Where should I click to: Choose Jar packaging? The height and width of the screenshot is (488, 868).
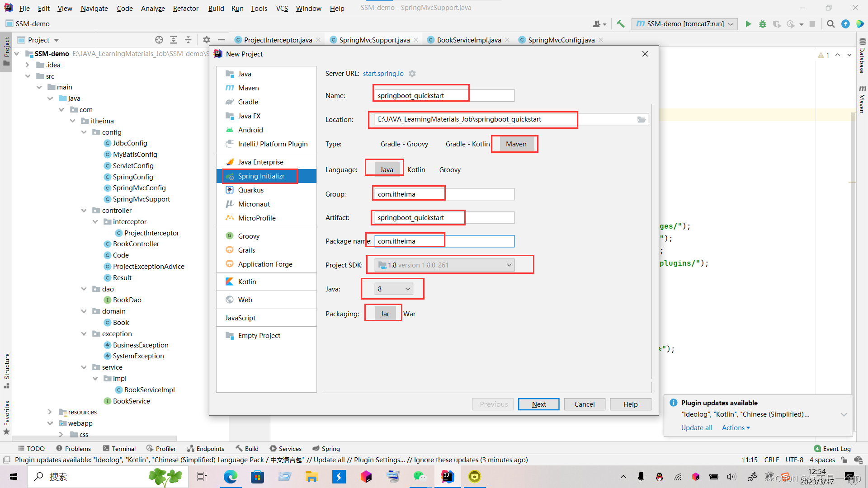[385, 314]
